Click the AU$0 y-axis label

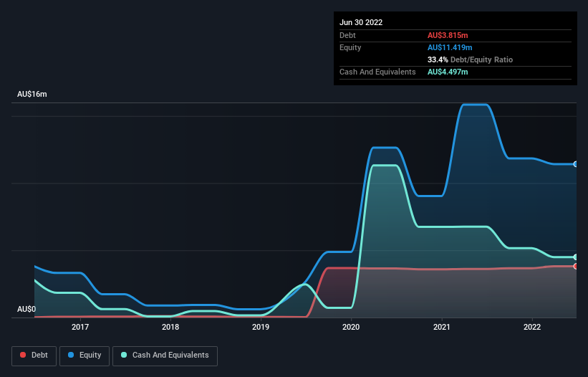[26, 309]
